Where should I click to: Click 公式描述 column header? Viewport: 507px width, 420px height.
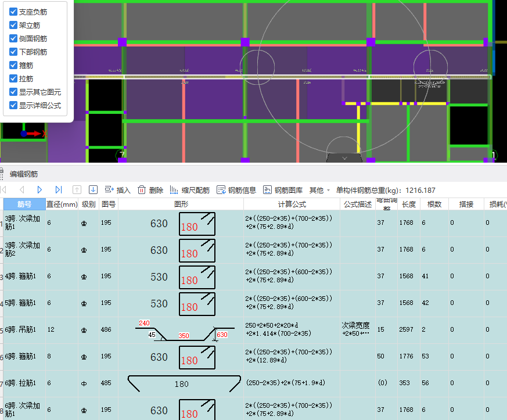click(x=358, y=204)
